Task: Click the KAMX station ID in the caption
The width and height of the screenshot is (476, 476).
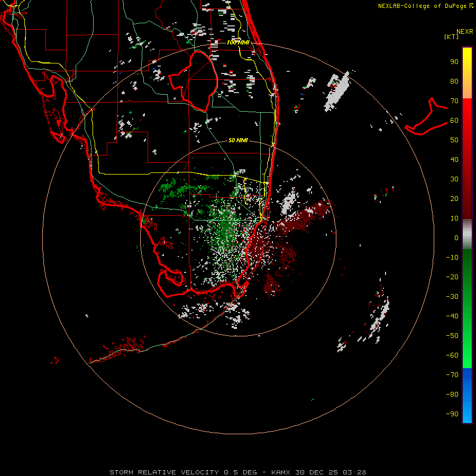Action: [x=281, y=472]
